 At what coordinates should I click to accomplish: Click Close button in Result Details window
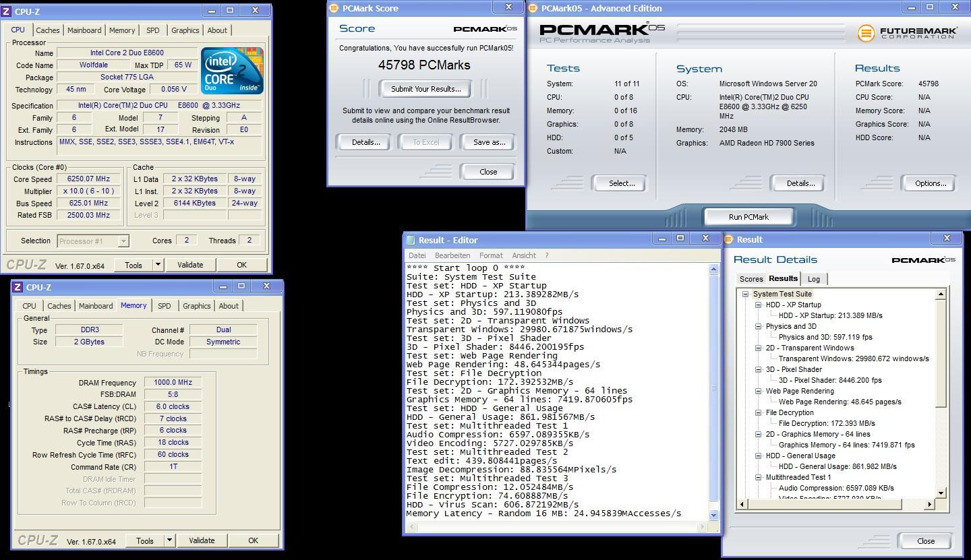[926, 541]
